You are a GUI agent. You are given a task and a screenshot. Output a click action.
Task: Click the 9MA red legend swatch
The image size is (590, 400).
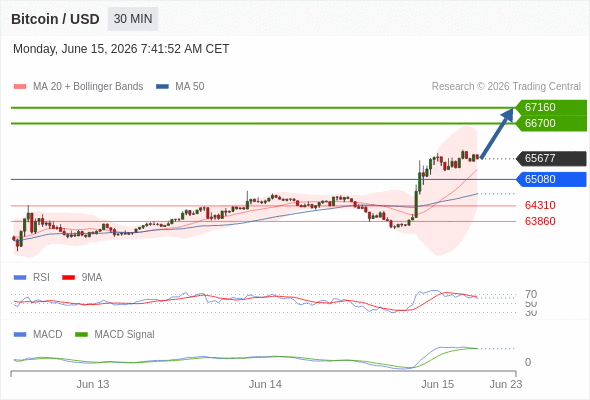pyautogui.click(x=68, y=278)
